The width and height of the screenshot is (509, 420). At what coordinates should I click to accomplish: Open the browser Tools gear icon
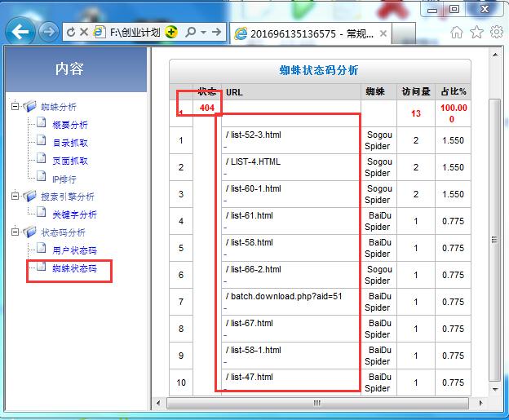point(496,32)
